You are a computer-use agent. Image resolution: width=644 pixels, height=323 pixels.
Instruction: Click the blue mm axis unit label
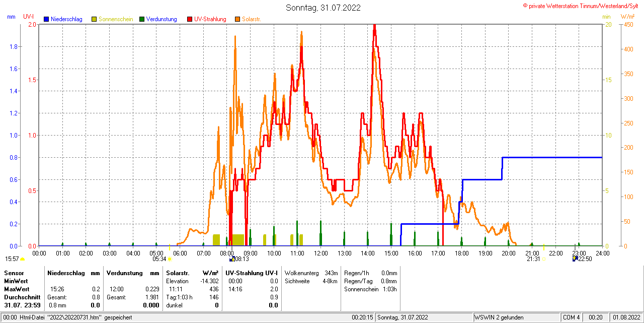point(11,17)
